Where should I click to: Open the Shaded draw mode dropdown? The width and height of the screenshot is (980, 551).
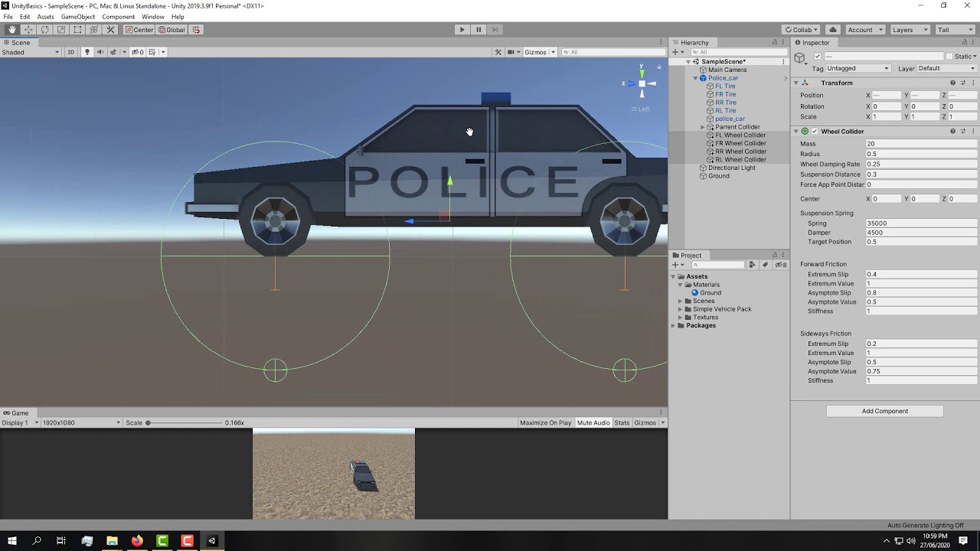click(31, 52)
